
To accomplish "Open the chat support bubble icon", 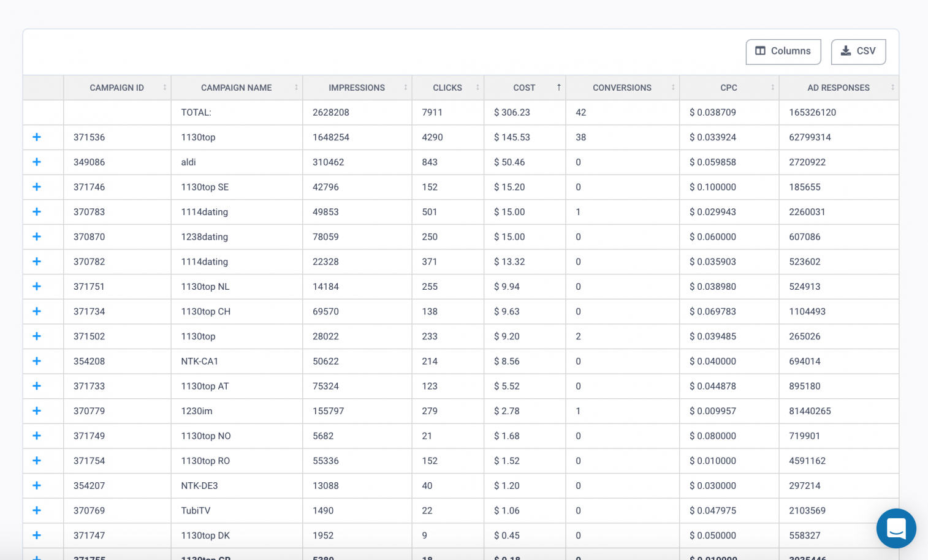I will click(896, 528).
